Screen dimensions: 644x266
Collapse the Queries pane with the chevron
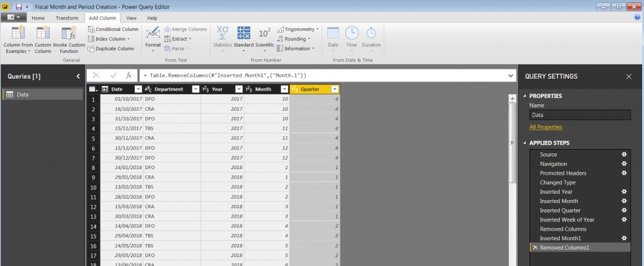pyautogui.click(x=78, y=76)
